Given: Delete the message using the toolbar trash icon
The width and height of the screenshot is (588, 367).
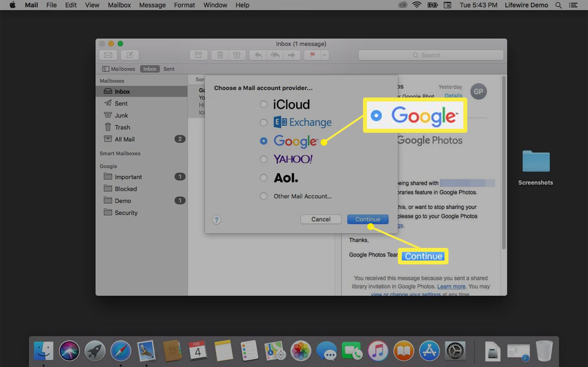Looking at the screenshot, I should [x=220, y=55].
